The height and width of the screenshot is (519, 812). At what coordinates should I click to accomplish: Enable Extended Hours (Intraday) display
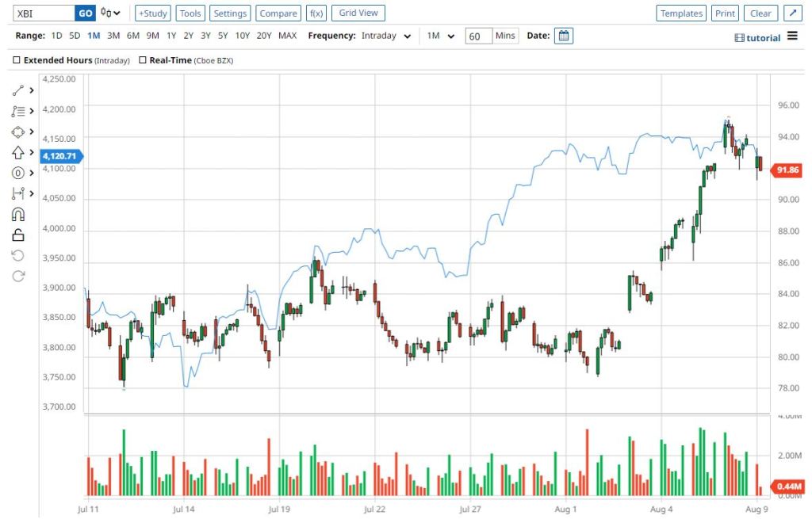pos(17,59)
